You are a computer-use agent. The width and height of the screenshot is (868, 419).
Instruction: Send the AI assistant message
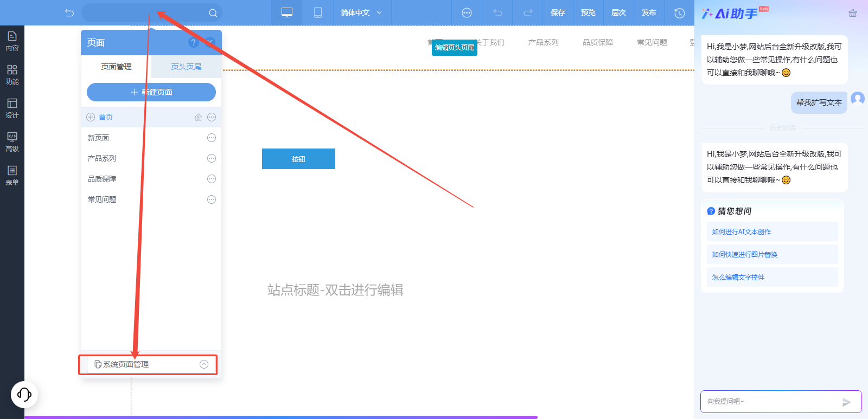click(846, 402)
